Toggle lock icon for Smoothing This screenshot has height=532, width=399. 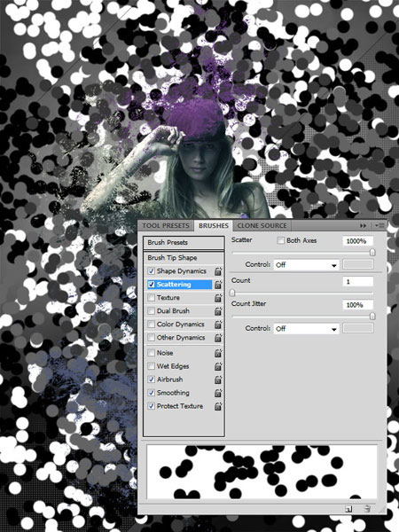click(218, 393)
